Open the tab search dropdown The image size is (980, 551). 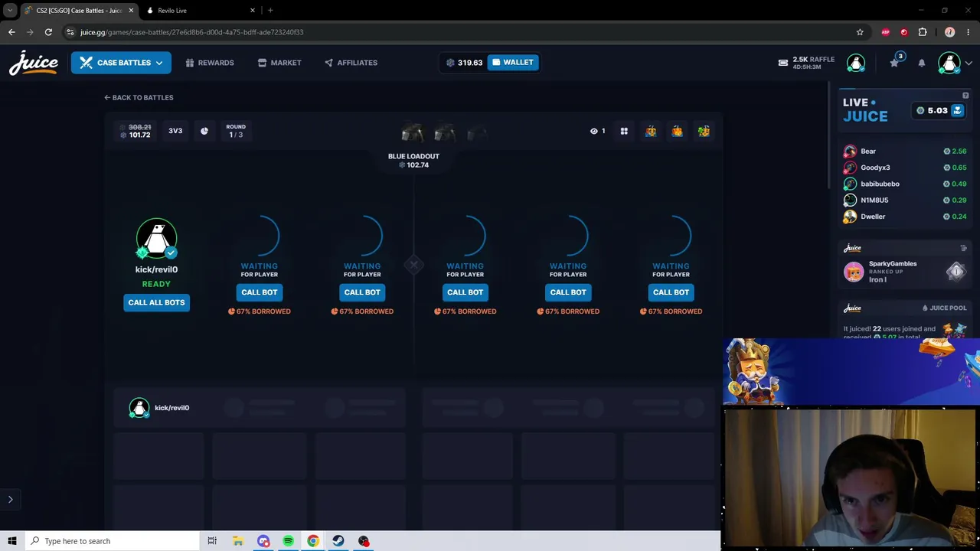click(x=10, y=11)
